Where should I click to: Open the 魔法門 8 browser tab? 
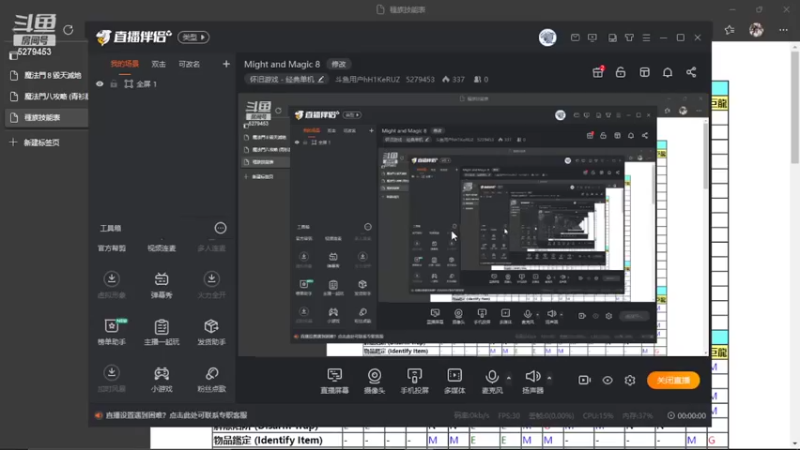[x=46, y=76]
